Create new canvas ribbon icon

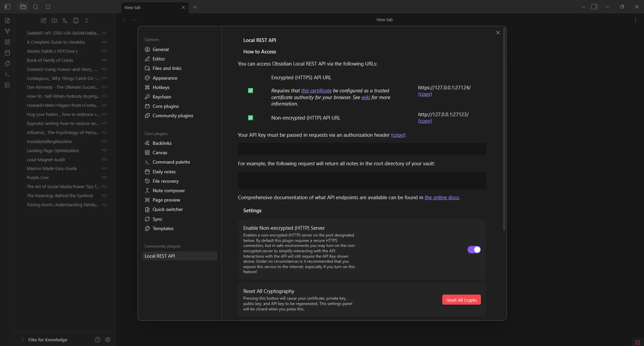click(x=7, y=42)
